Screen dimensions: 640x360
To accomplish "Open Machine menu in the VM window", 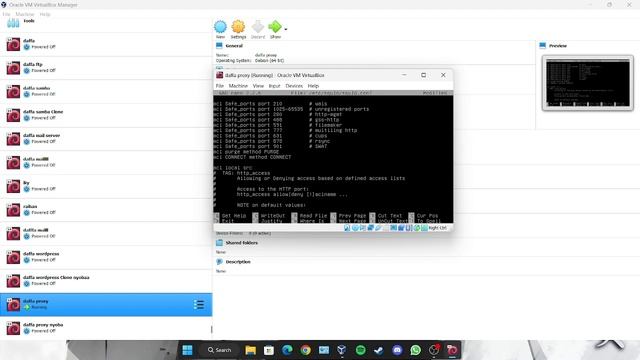I will [x=238, y=86].
